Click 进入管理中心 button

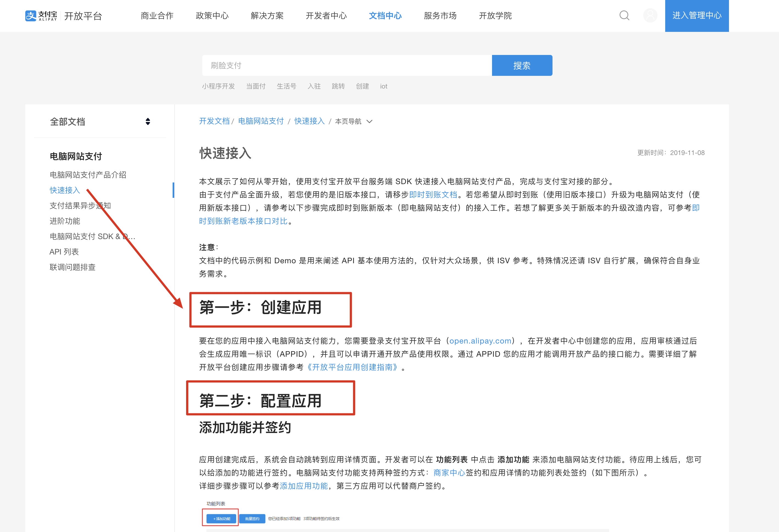[x=697, y=16]
